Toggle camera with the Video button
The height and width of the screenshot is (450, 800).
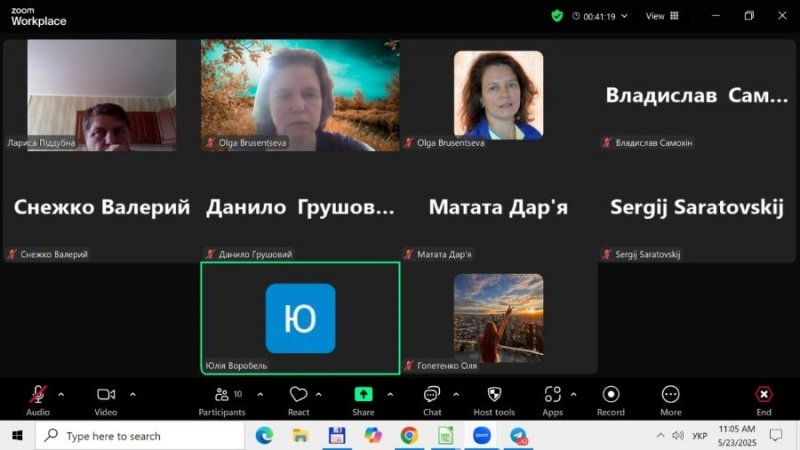[106, 395]
